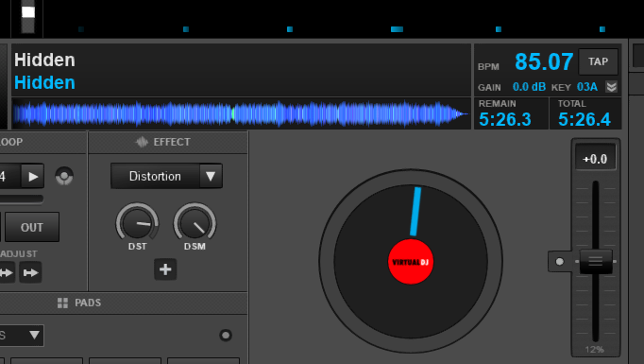Toggle the loop roll circular icon
The height and width of the screenshot is (364, 644).
pos(64,177)
